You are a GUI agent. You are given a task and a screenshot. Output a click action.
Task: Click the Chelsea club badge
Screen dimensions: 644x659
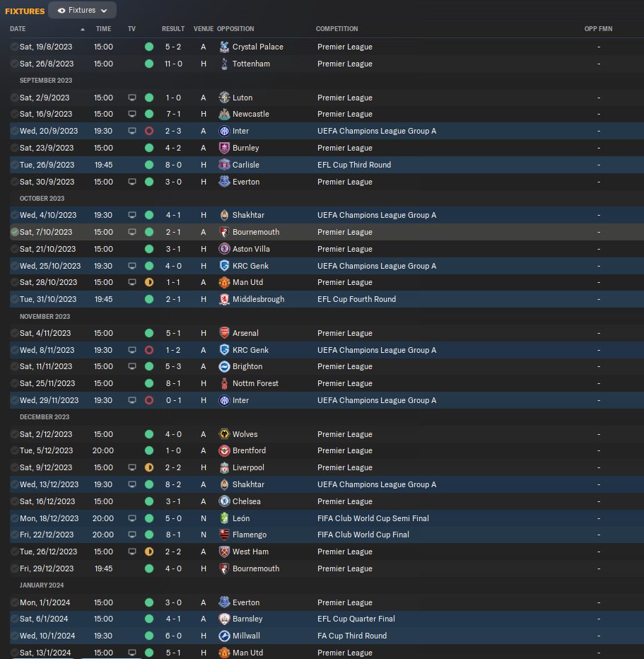click(224, 501)
